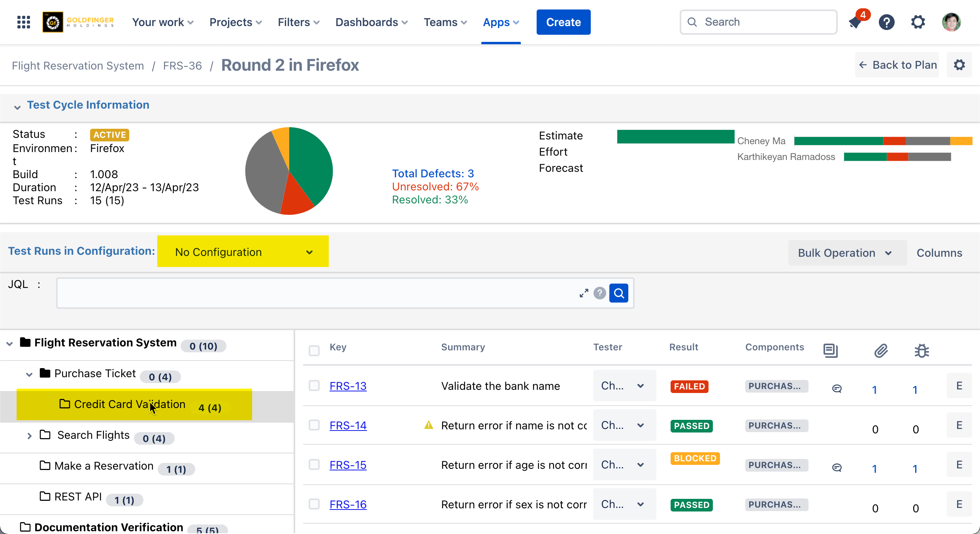Viewport: 980px width, 534px height.
Task: Toggle the select-all checkbox in the table header
Action: click(x=314, y=350)
